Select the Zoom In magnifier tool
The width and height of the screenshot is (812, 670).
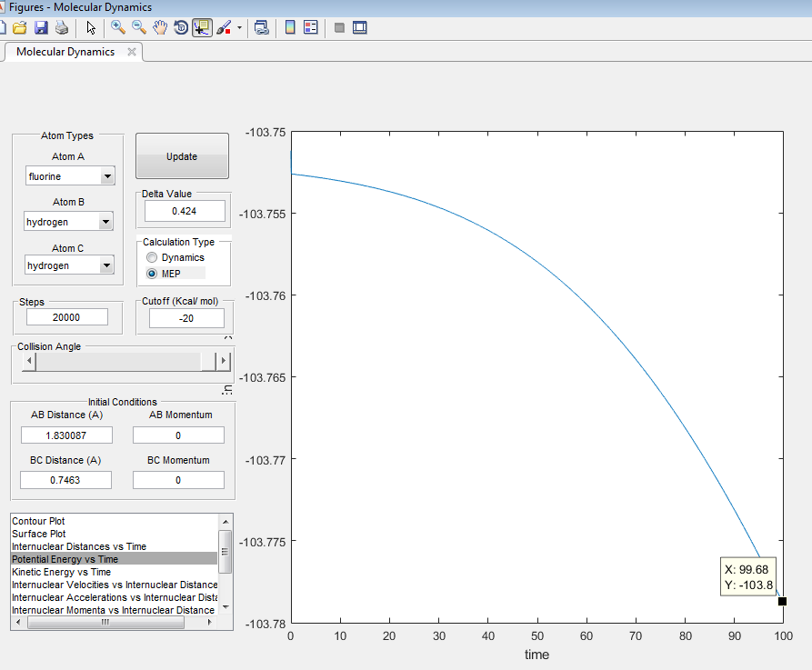click(x=118, y=28)
